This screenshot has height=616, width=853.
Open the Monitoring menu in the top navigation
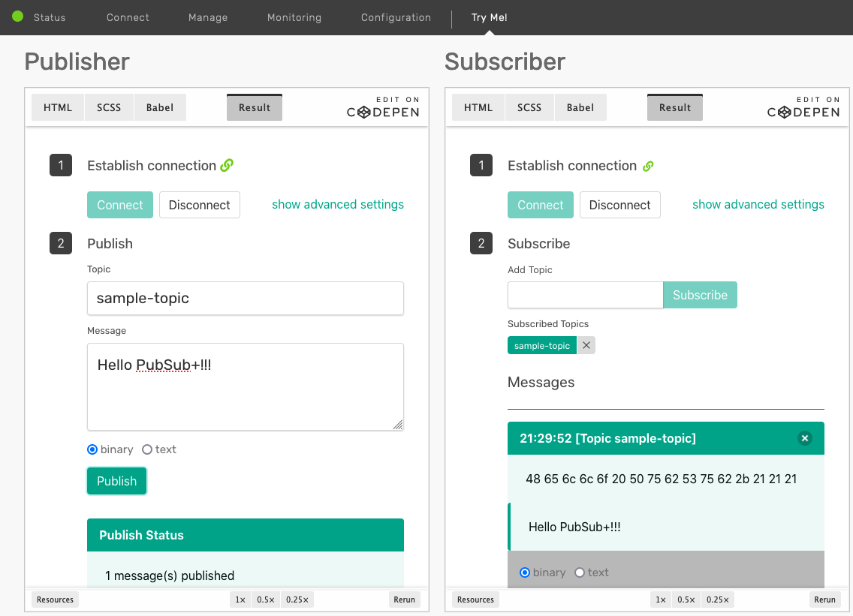(x=294, y=17)
